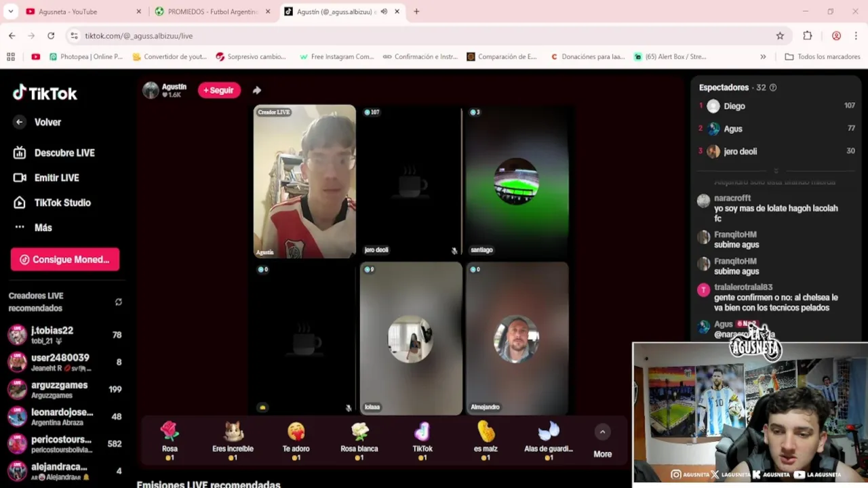Open viewer Agus in ranking

tap(776, 129)
